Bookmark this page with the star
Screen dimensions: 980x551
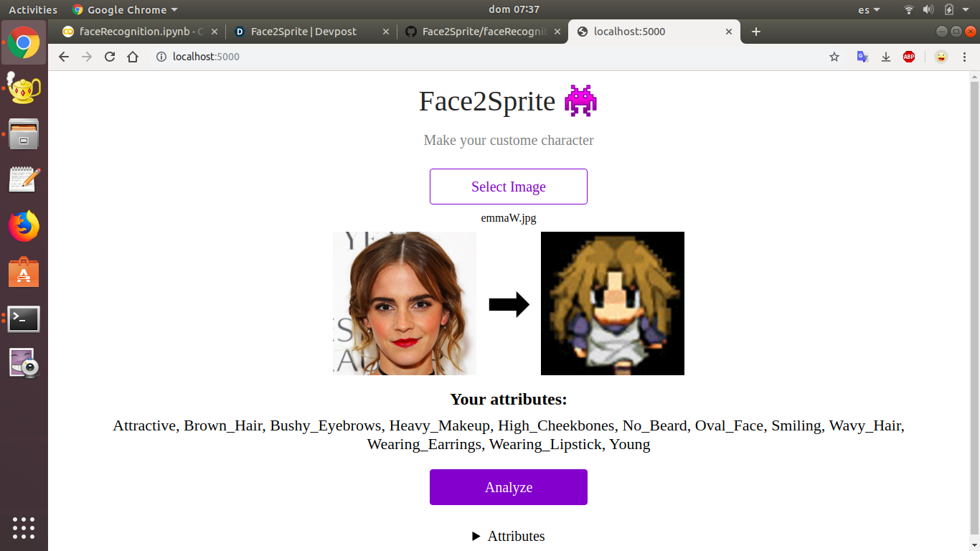[834, 57]
